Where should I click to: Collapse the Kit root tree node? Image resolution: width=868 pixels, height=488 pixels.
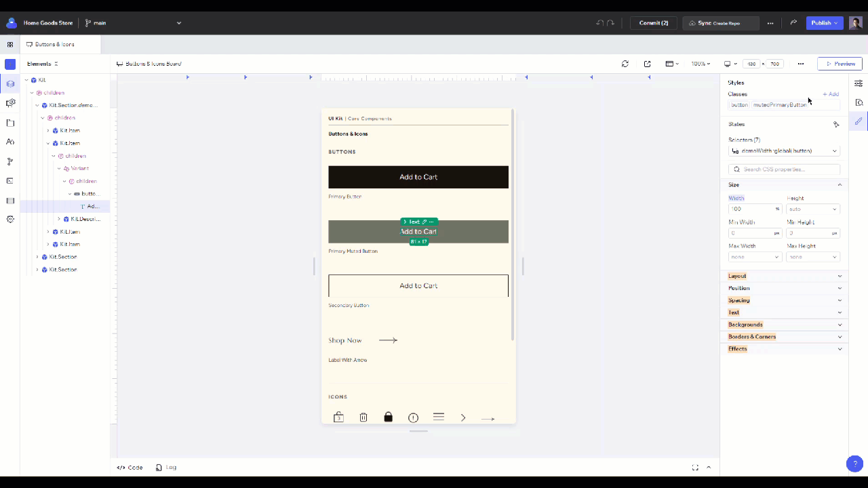click(x=26, y=80)
